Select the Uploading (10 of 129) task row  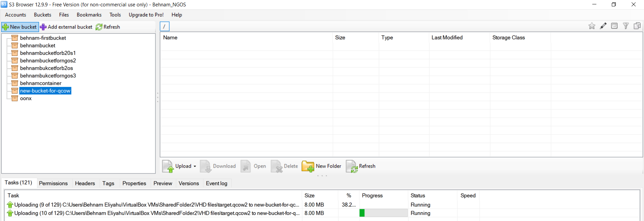322,213
